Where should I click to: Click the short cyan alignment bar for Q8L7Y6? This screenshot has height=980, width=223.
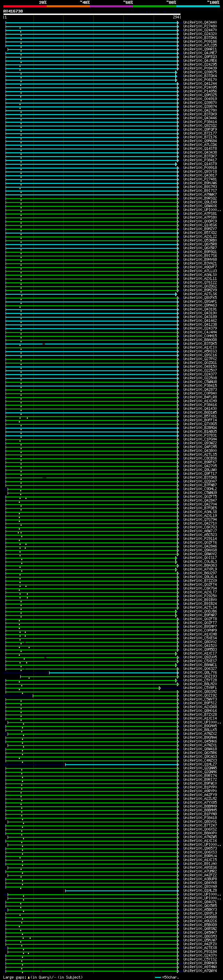[113, 673]
